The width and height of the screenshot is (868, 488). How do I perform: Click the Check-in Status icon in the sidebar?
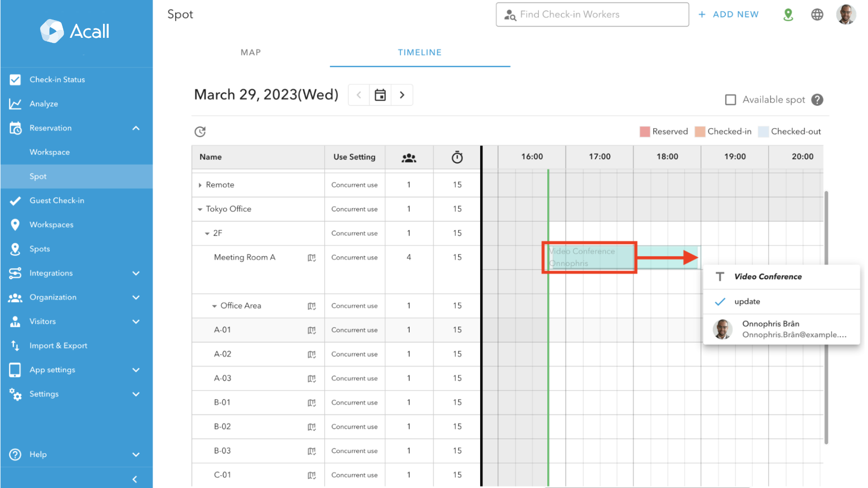point(15,79)
